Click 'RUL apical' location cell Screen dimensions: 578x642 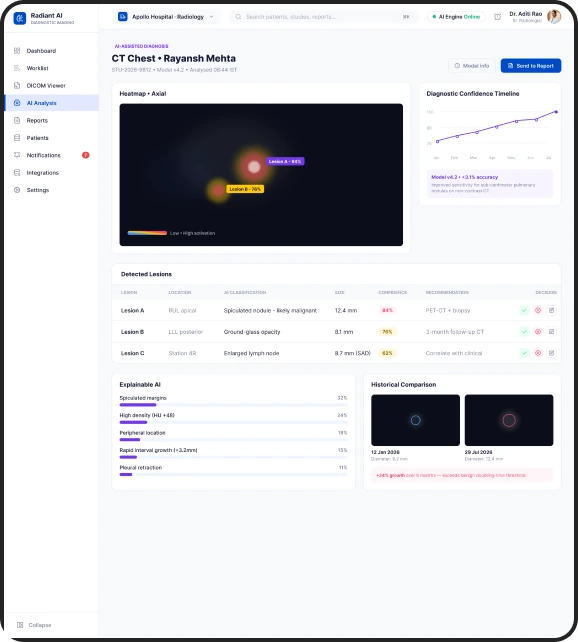click(182, 311)
